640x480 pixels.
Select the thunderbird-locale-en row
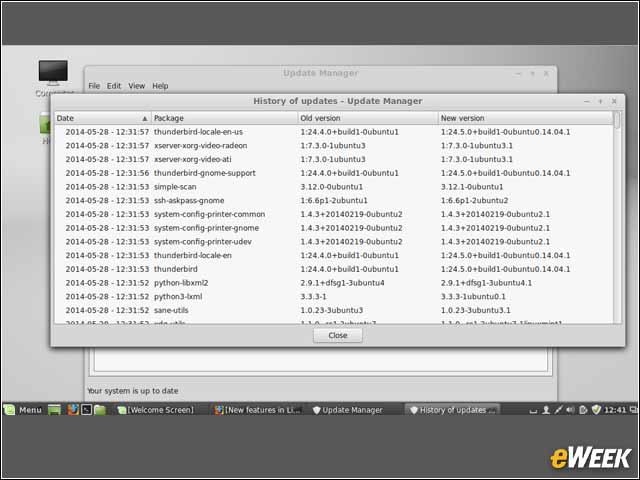point(334,256)
